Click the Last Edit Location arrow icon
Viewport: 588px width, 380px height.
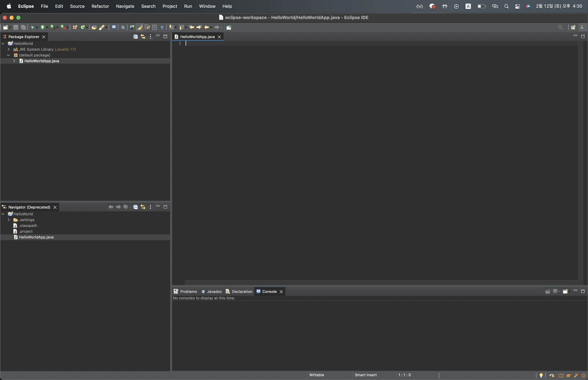pos(191,27)
